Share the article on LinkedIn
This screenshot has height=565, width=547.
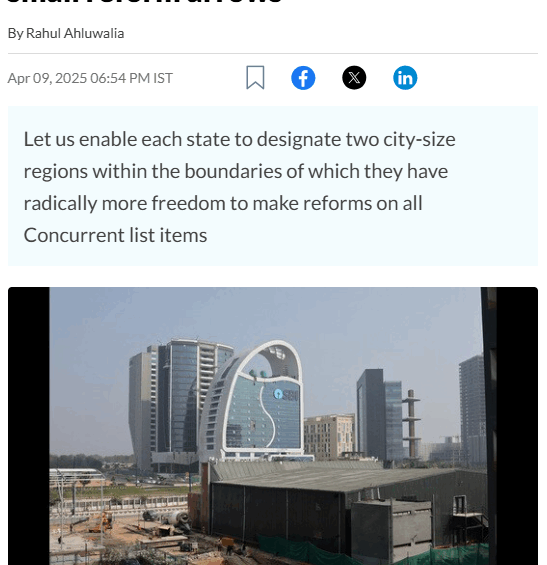(405, 77)
